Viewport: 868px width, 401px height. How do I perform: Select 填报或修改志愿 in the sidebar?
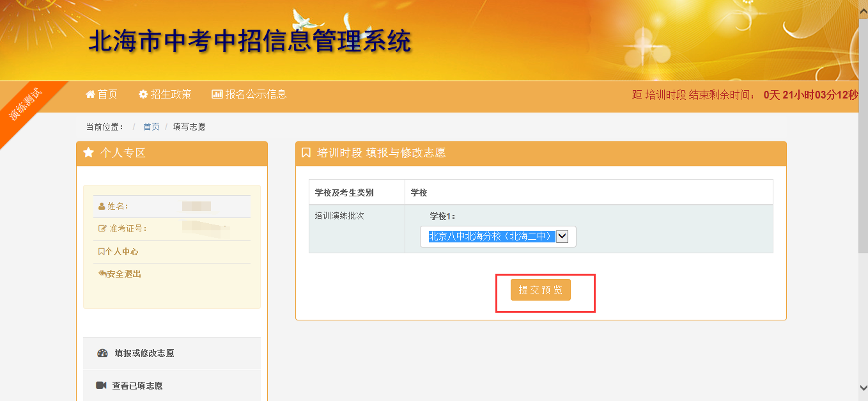click(x=144, y=353)
